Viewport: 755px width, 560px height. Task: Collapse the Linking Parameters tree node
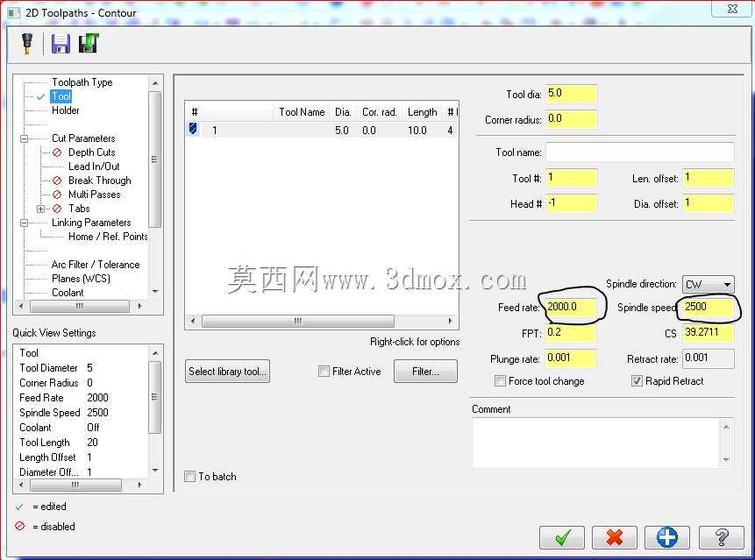pos(24,223)
